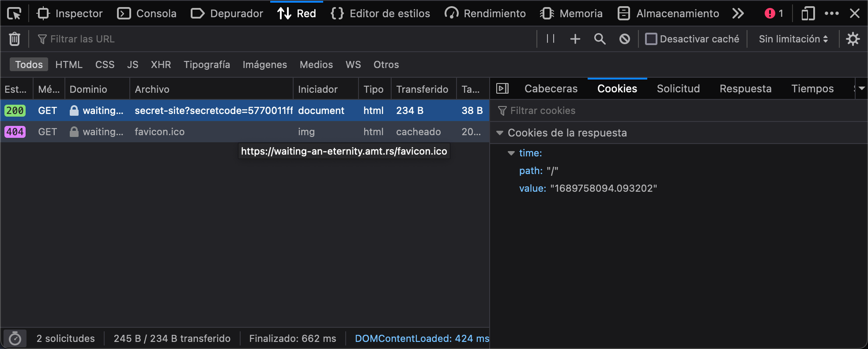
Task: Activate the element picker icon
Action: pos(14,14)
